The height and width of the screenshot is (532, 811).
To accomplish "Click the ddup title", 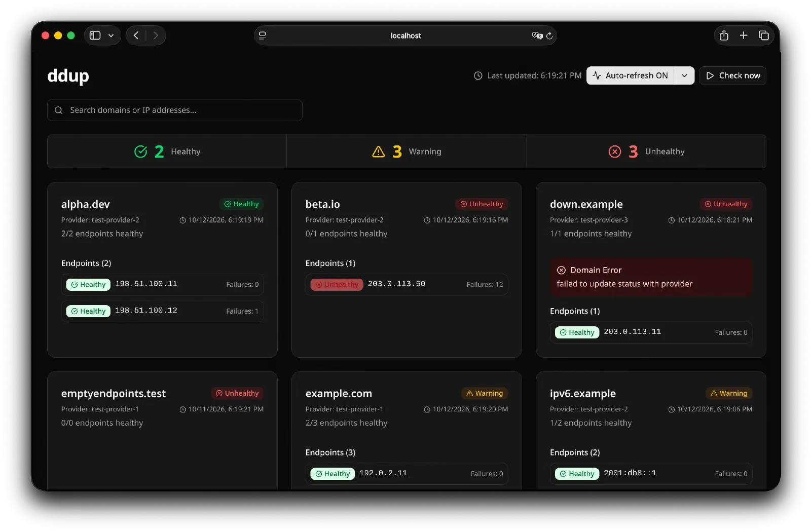I will tap(68, 75).
